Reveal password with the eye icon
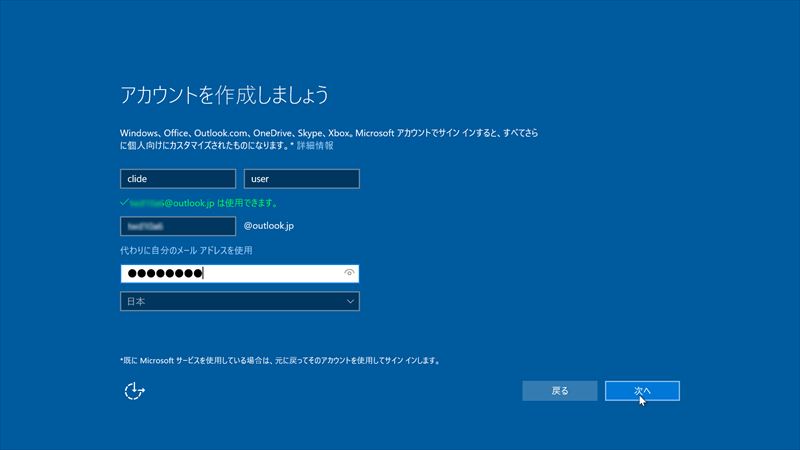The width and height of the screenshot is (800, 450). point(349,273)
